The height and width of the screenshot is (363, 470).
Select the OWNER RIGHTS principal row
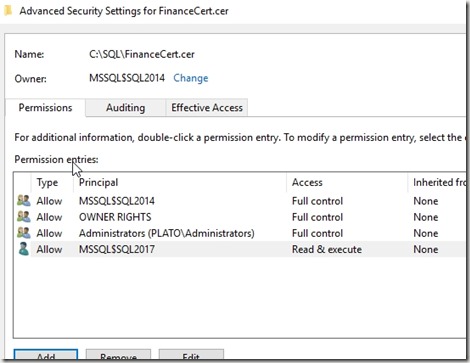(239, 217)
